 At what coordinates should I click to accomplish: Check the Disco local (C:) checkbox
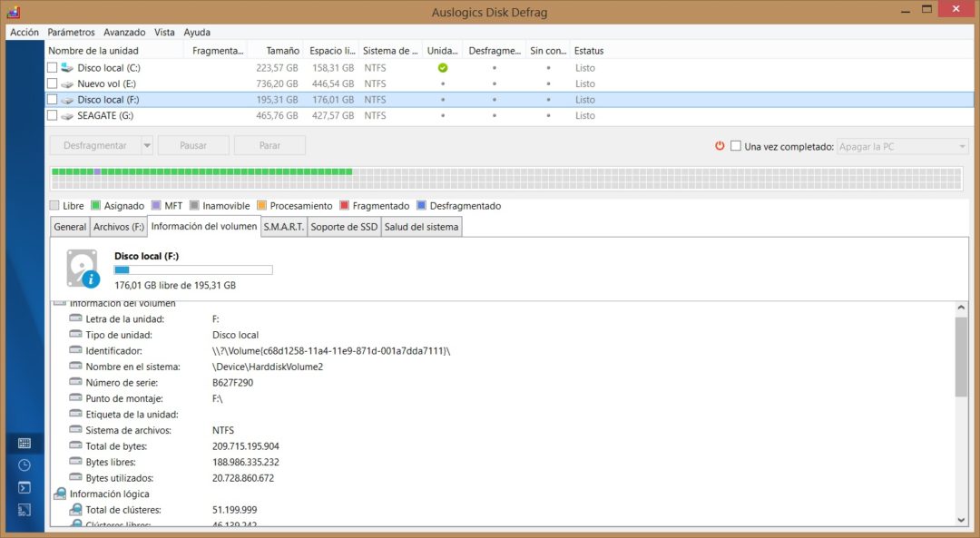pyautogui.click(x=53, y=68)
